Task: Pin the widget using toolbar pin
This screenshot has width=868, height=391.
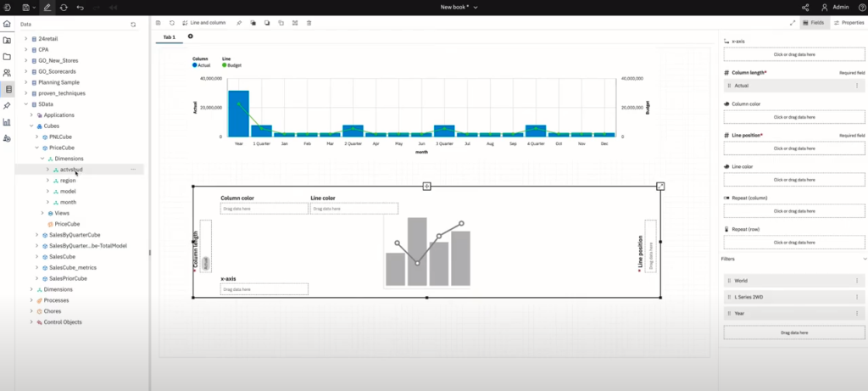Action: (x=239, y=23)
